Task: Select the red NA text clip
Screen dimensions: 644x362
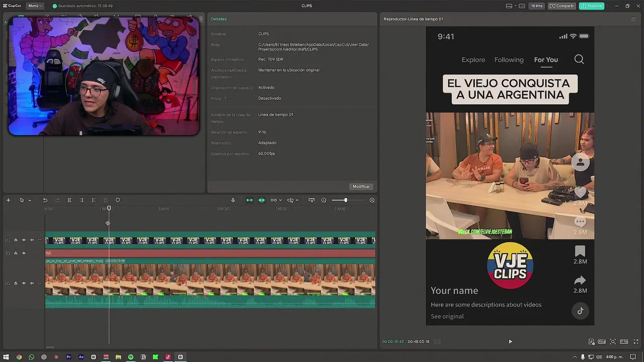Action: click(x=210, y=253)
